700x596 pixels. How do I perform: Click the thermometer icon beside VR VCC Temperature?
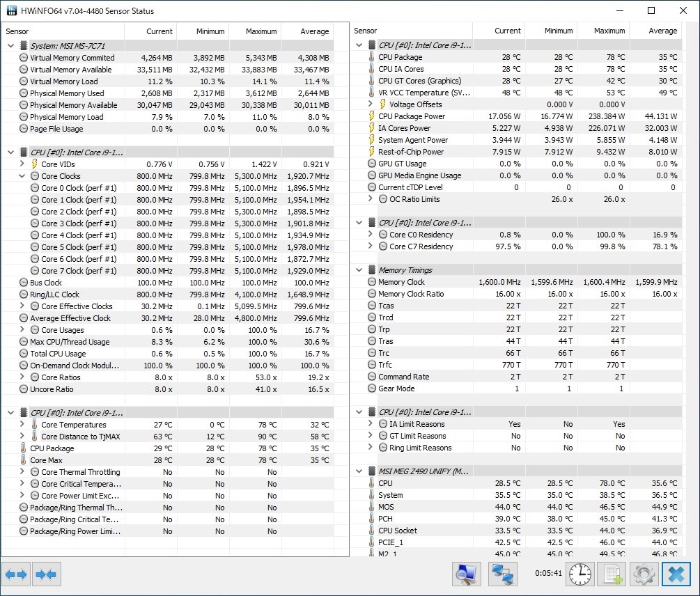371,93
